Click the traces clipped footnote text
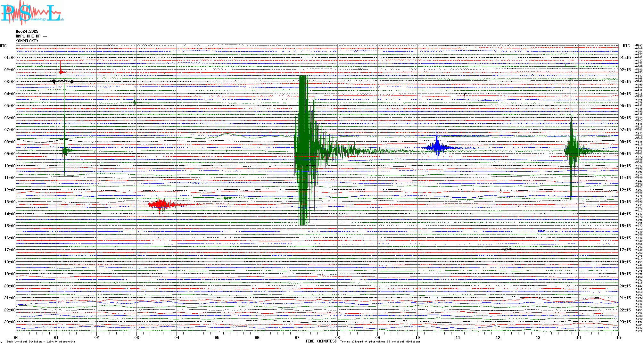 380,342
